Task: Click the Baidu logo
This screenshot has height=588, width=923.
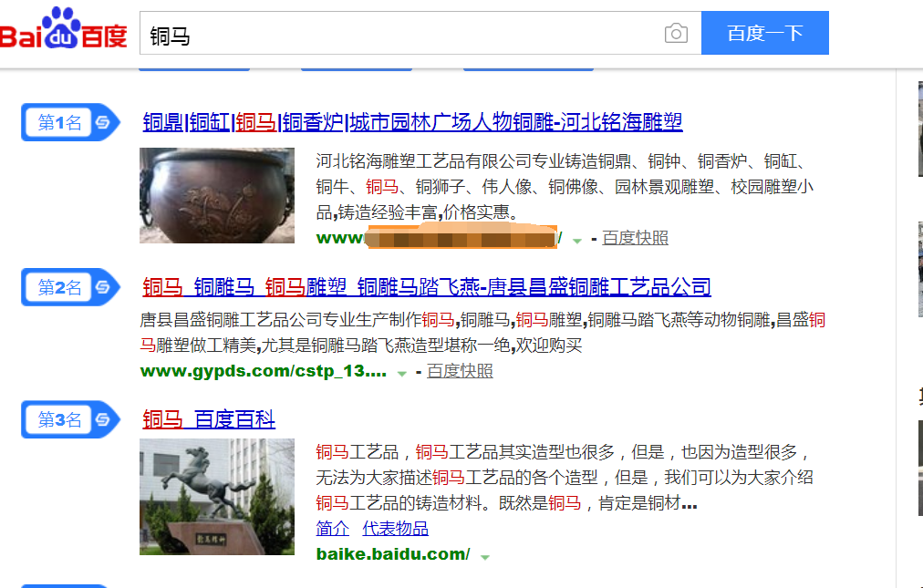Action: click(x=64, y=29)
